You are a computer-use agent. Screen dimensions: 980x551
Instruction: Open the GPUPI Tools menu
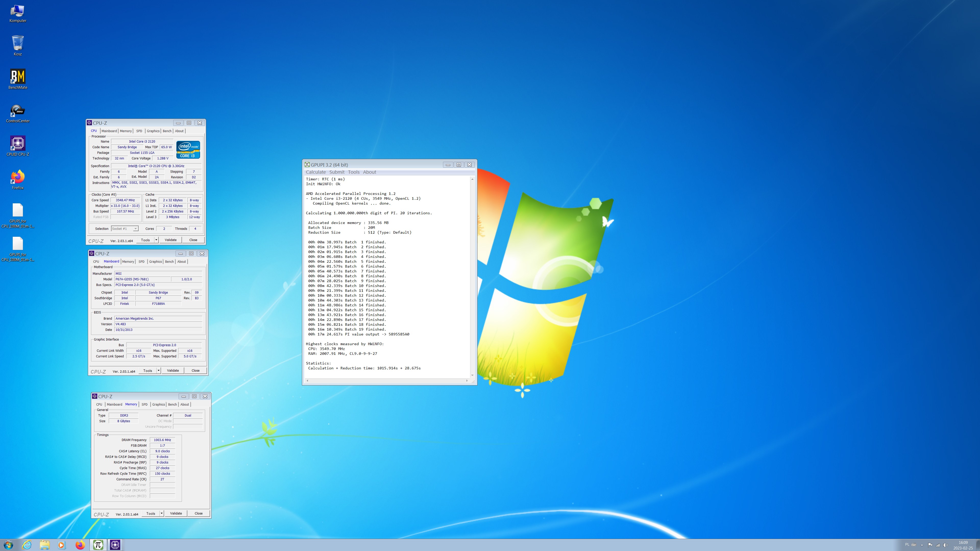click(353, 172)
